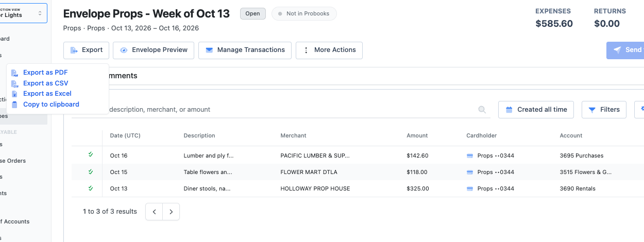Select the FLOWER MART DTLA merchant cell

click(x=309, y=172)
